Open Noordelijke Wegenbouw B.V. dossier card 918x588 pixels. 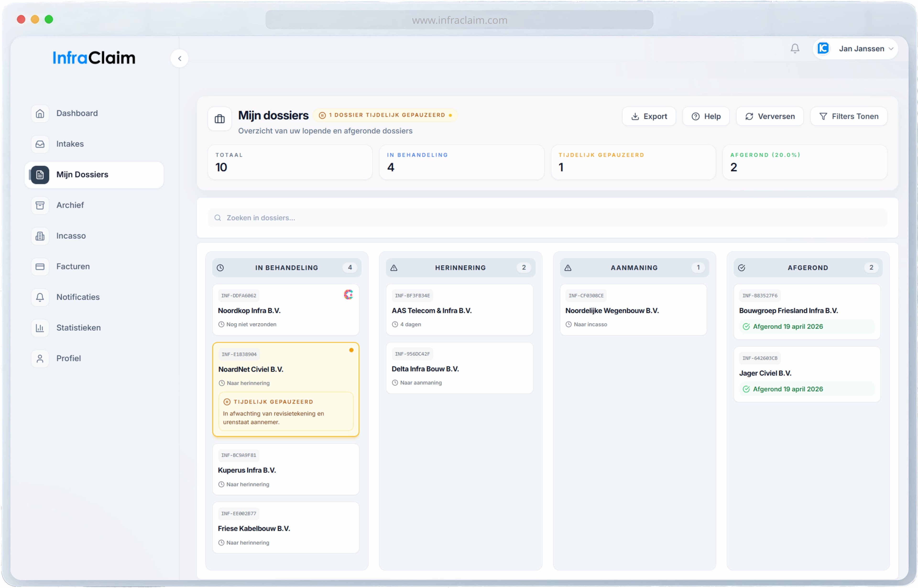pos(633,310)
